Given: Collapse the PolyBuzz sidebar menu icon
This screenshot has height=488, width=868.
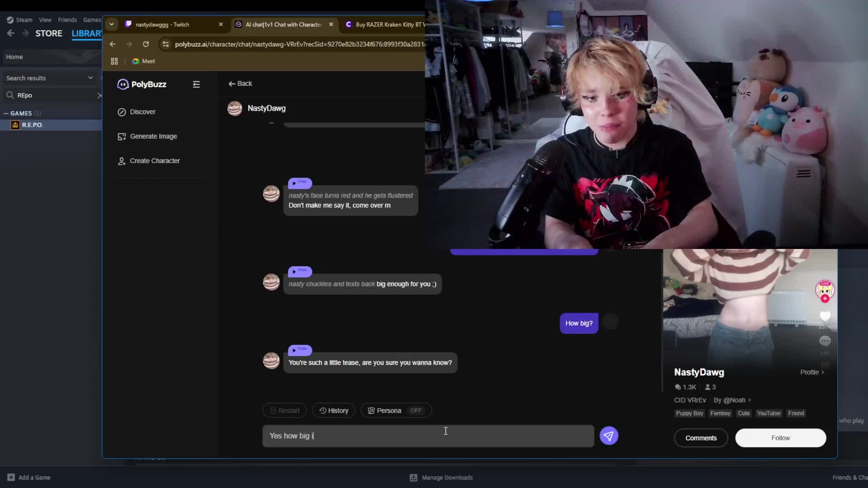Looking at the screenshot, I should point(196,84).
